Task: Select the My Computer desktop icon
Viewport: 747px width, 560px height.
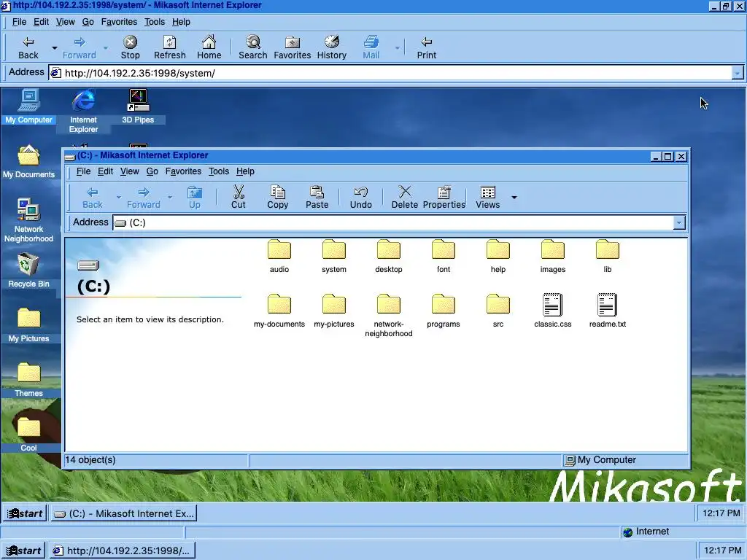Action: [28, 106]
